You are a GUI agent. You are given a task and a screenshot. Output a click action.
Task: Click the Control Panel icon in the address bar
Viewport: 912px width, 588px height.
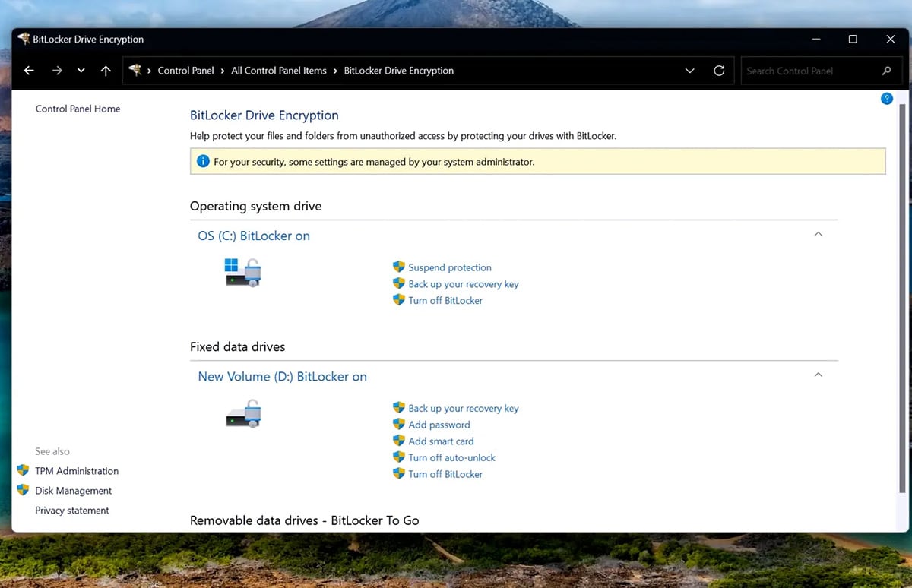135,70
